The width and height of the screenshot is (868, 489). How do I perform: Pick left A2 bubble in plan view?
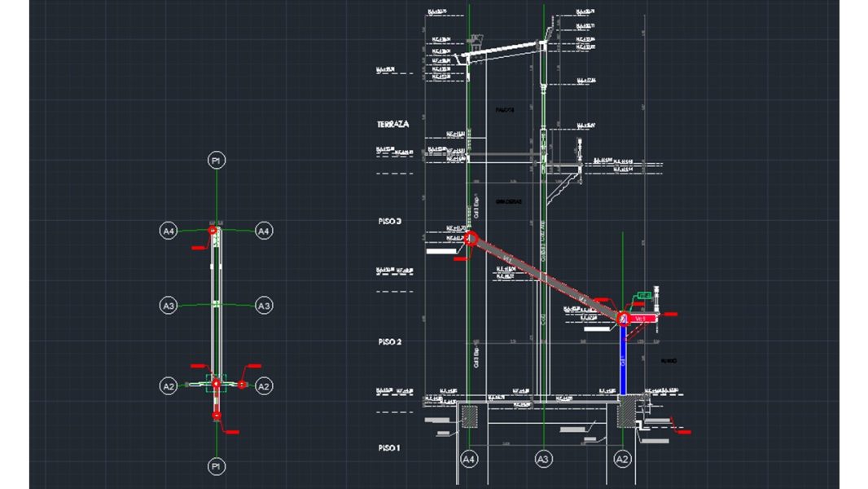pyautogui.click(x=169, y=385)
